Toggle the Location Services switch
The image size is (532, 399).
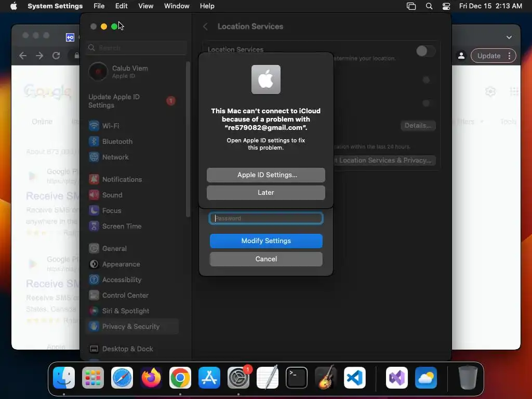[x=426, y=51]
